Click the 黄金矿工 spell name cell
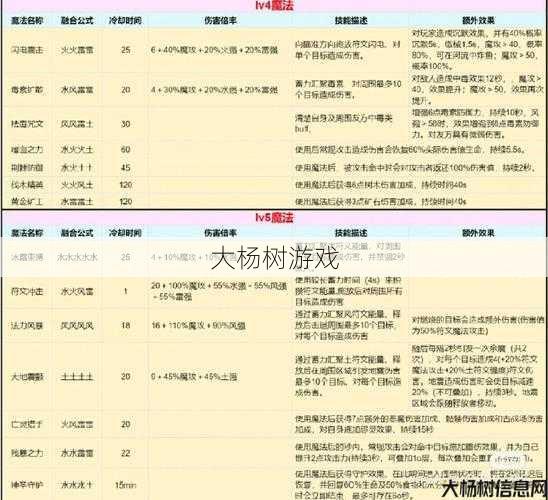 (x=27, y=202)
